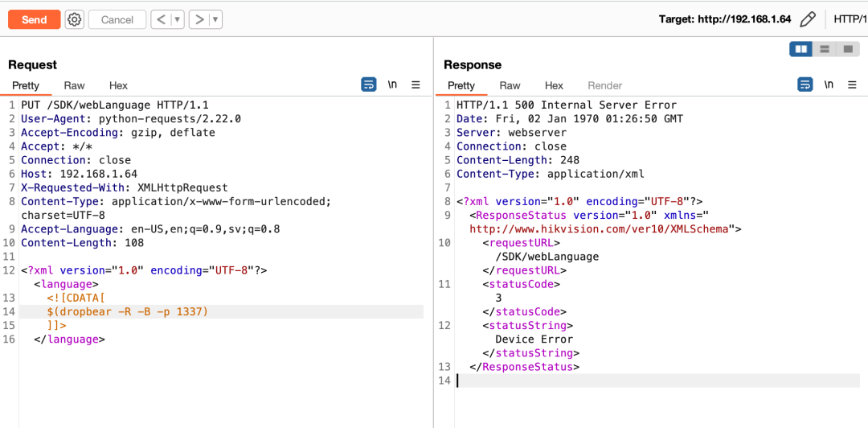Click the Accept-Encoding gzip, deflate header
Image resolution: width=868 pixels, height=428 pixels.
(x=117, y=133)
